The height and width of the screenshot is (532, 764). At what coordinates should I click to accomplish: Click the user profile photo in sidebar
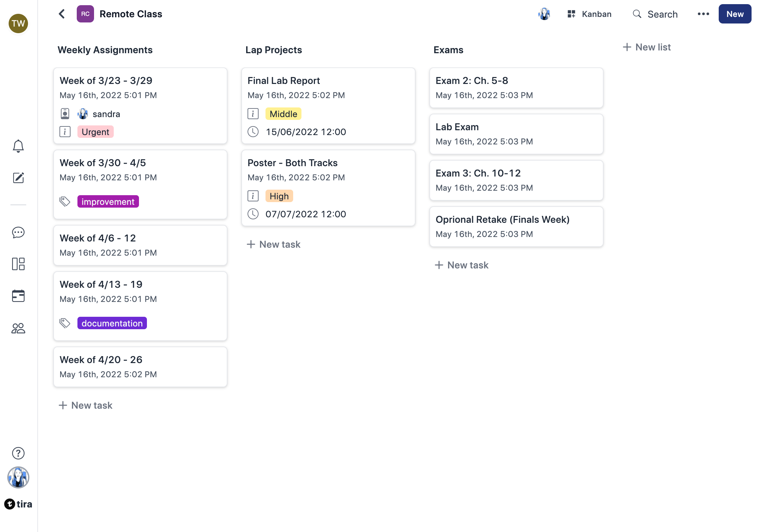[18, 477]
